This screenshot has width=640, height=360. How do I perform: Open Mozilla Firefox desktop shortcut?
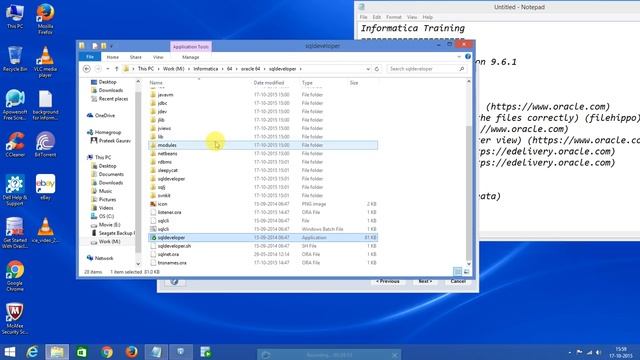tap(45, 19)
